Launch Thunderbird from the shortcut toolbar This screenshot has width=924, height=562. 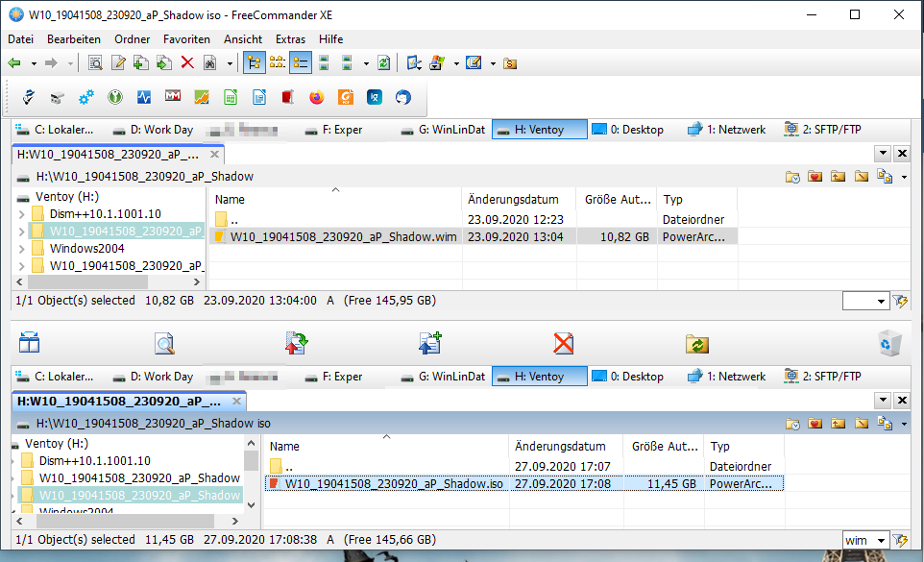(403, 97)
